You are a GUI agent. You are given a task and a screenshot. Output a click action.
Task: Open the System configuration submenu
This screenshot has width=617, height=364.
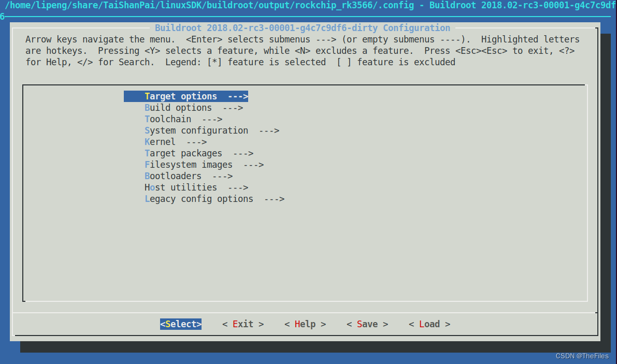212,130
